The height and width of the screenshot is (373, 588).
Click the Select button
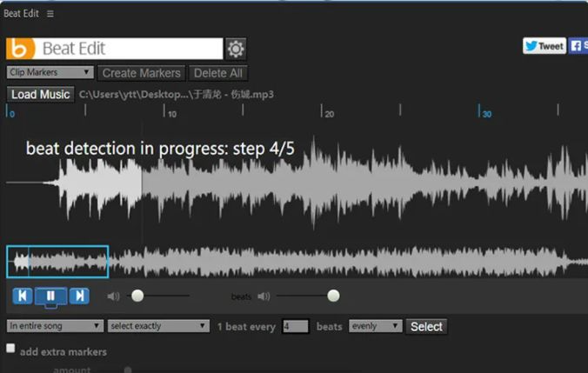[x=426, y=327]
